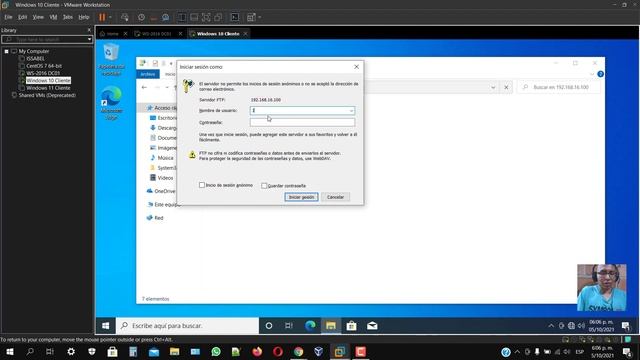Click the Explorer help question mark icon
This screenshot has height=360, width=640.
tap(600, 74)
